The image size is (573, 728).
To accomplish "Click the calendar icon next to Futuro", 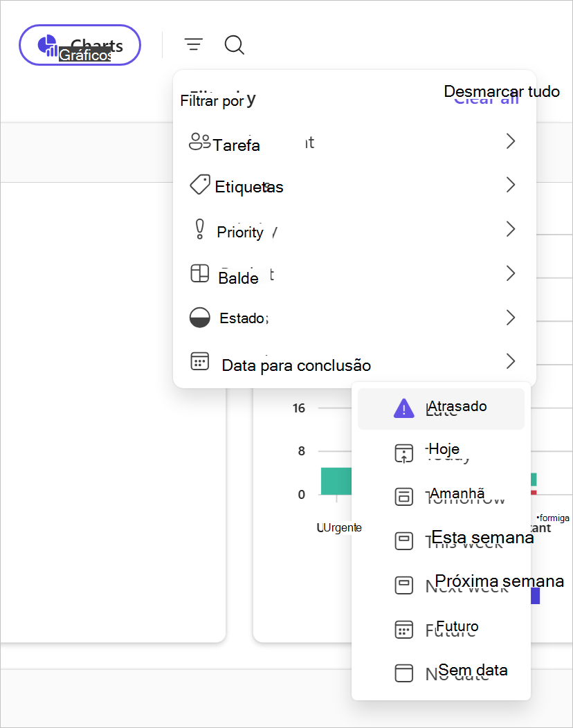I will pyautogui.click(x=403, y=630).
